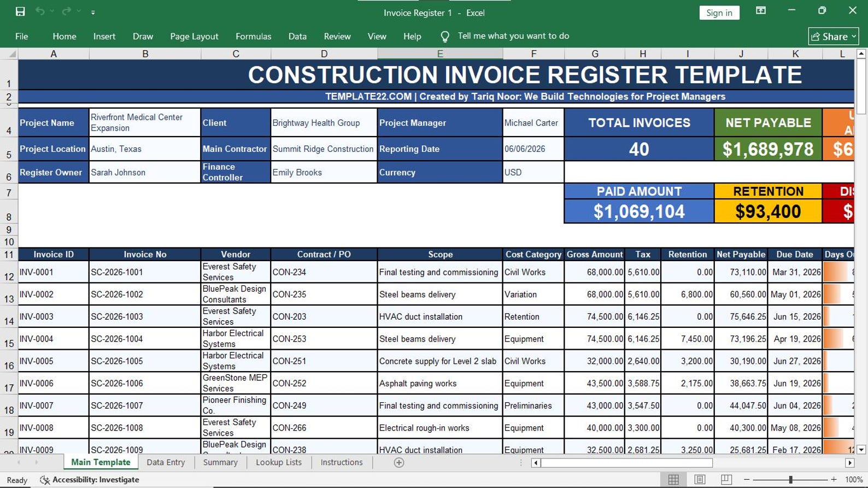Open the Page Layout tab
The height and width of the screenshot is (488, 868).
pos(194,36)
